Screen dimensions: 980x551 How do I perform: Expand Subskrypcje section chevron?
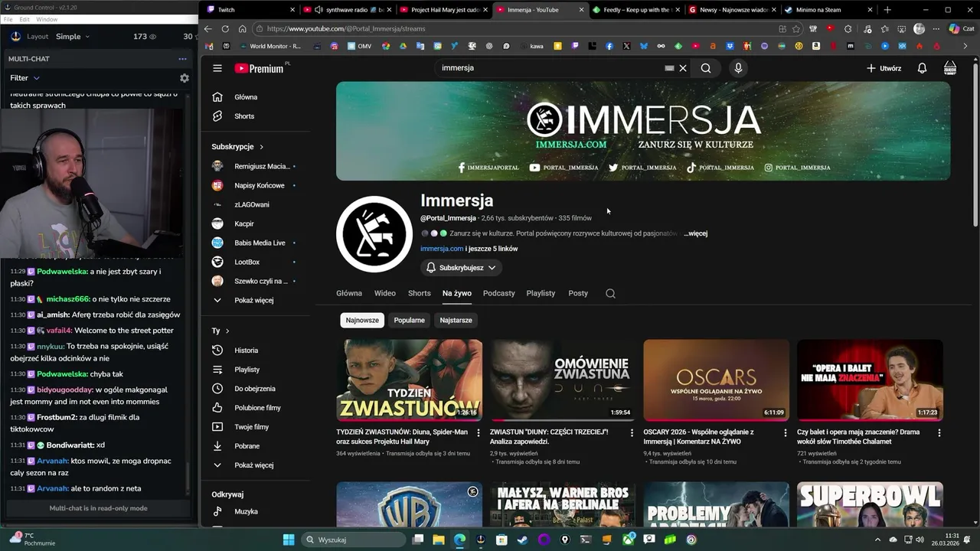[x=261, y=147]
